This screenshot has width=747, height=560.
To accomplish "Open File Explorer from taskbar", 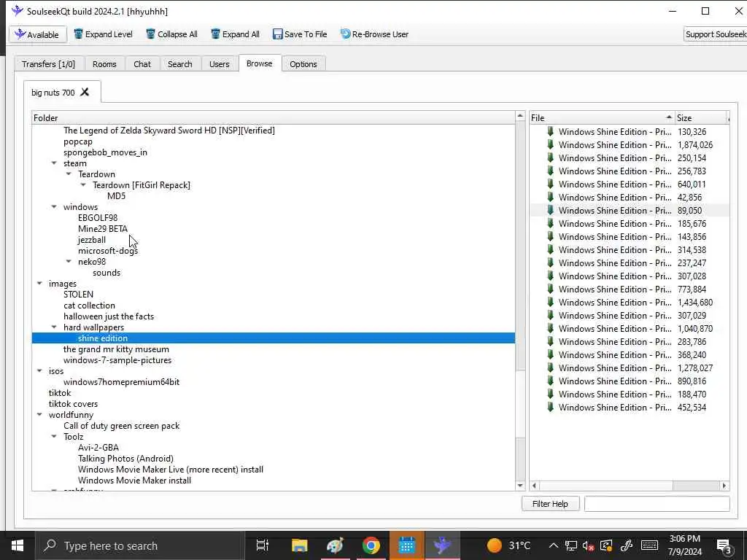I will tap(300, 545).
